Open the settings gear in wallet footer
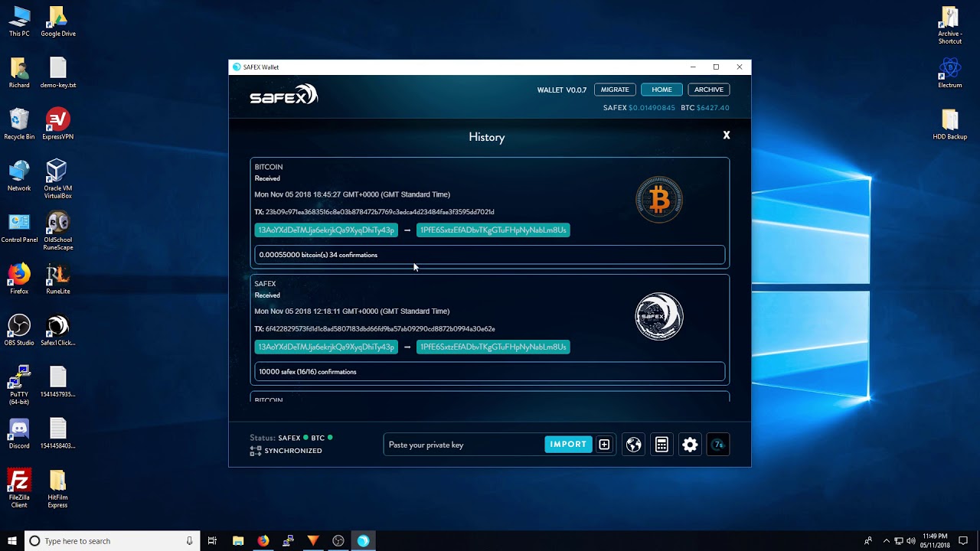This screenshot has width=980, height=551. pyautogui.click(x=690, y=445)
